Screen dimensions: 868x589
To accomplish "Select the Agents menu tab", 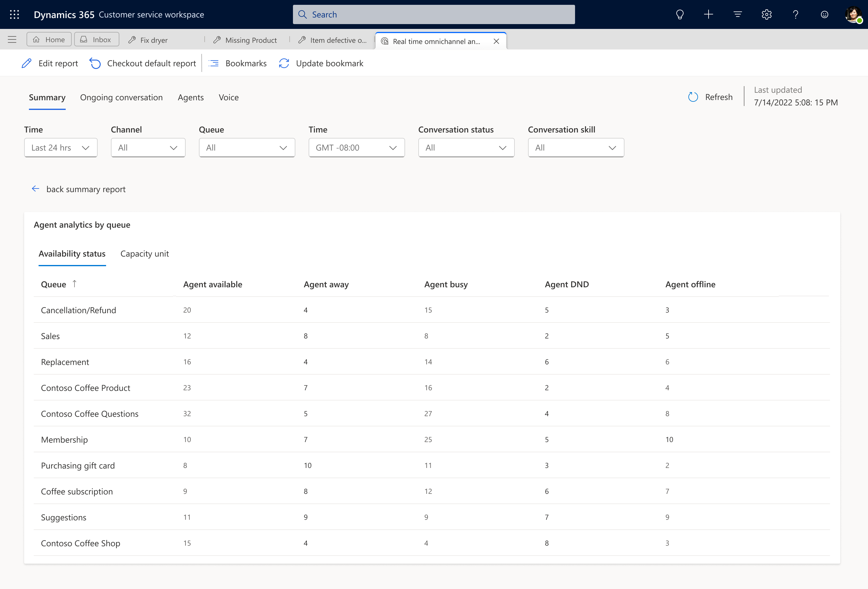I will [190, 97].
